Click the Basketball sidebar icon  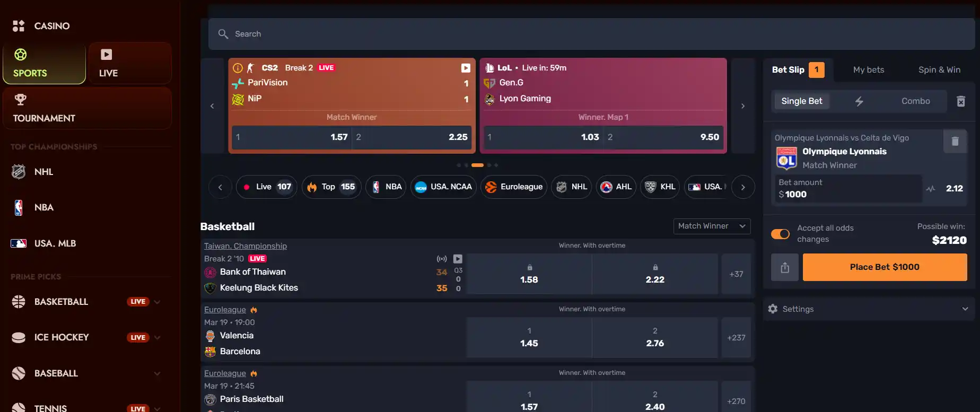point(19,302)
